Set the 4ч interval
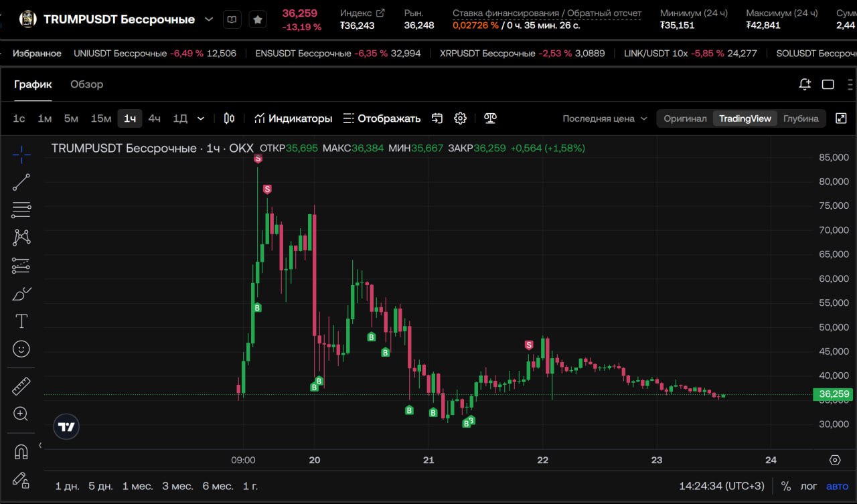 pyautogui.click(x=155, y=118)
